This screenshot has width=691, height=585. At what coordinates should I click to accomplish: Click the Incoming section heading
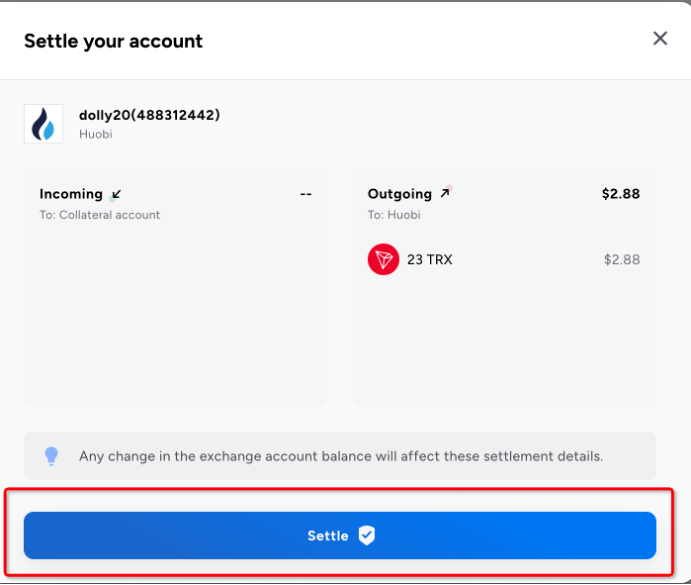click(71, 194)
